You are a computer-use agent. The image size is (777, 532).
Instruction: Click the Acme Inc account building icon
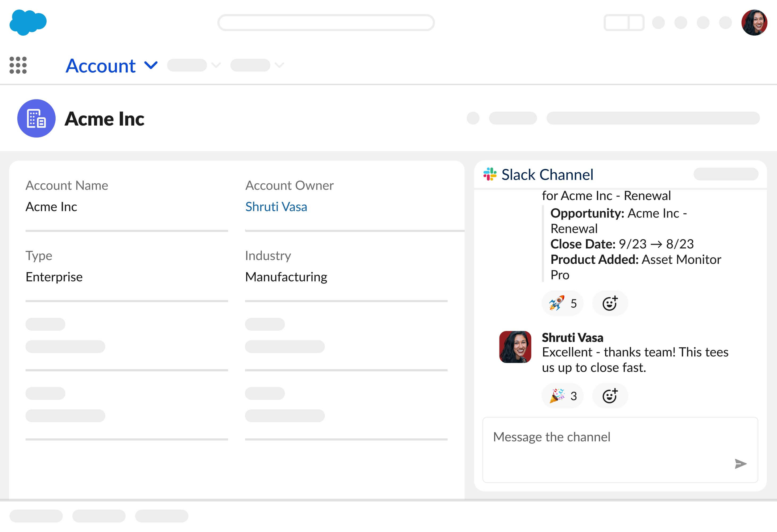(x=36, y=118)
